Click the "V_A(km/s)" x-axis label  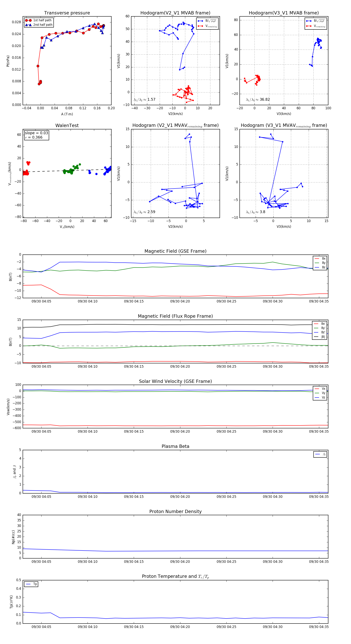[67, 227]
